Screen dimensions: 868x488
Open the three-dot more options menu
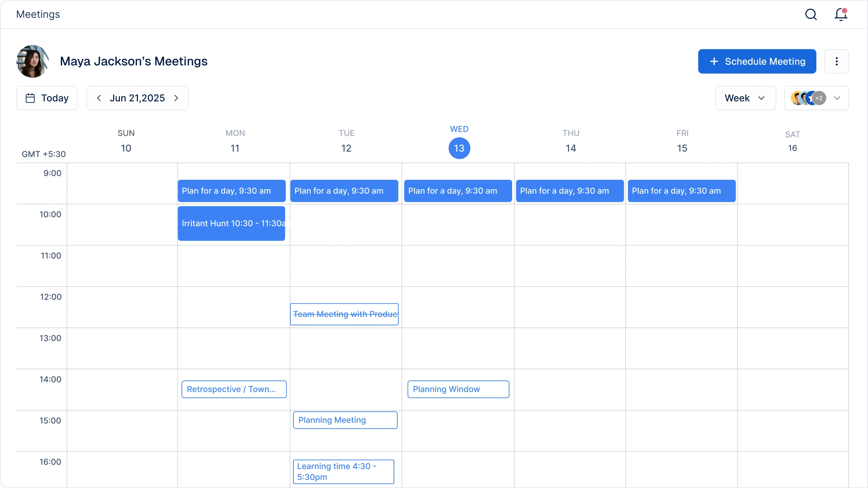(x=836, y=61)
